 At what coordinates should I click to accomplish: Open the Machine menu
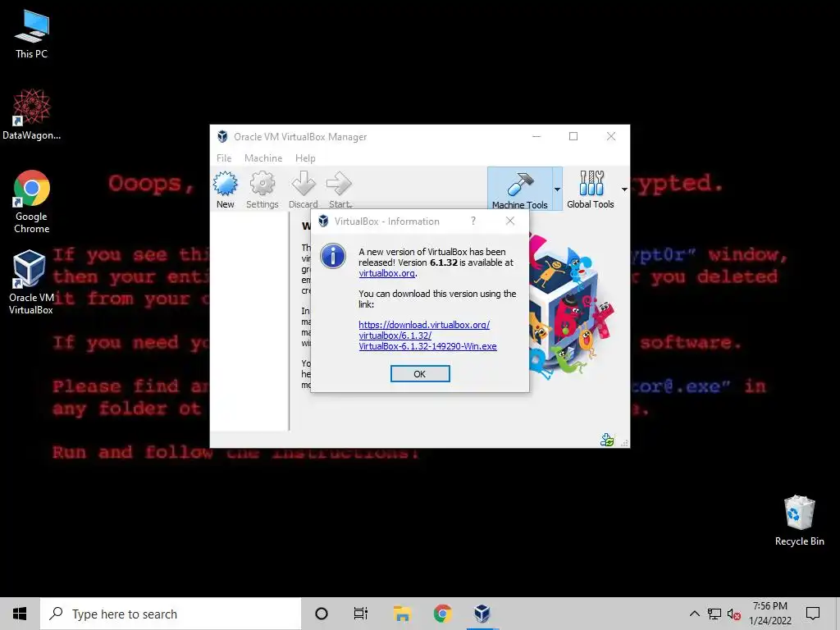(263, 158)
